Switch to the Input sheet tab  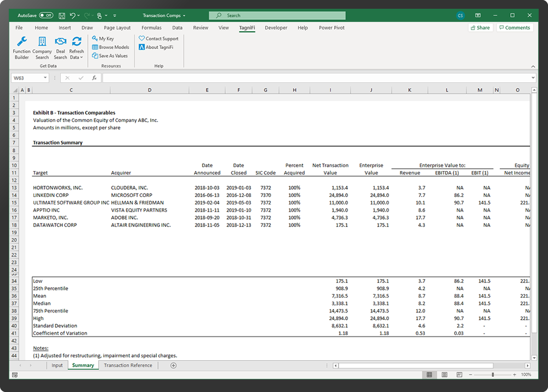click(57, 366)
